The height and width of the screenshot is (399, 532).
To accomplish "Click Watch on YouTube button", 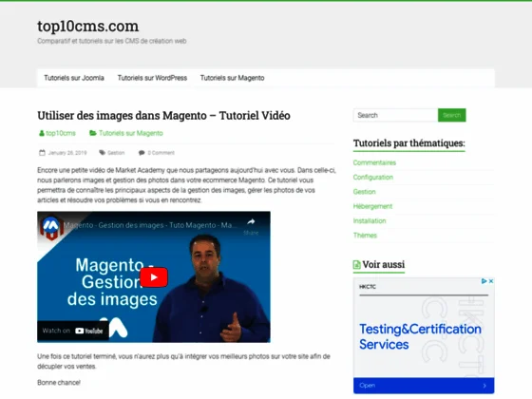I will [73, 331].
